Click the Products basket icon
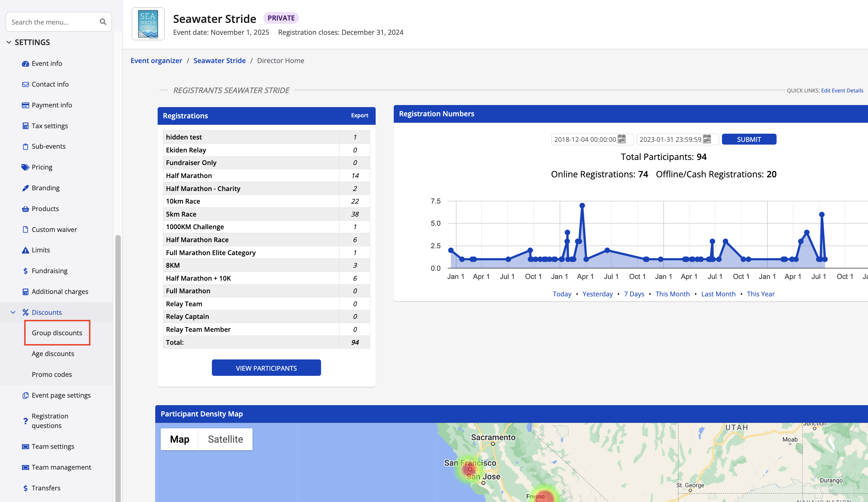The width and height of the screenshot is (868, 502). (x=25, y=209)
